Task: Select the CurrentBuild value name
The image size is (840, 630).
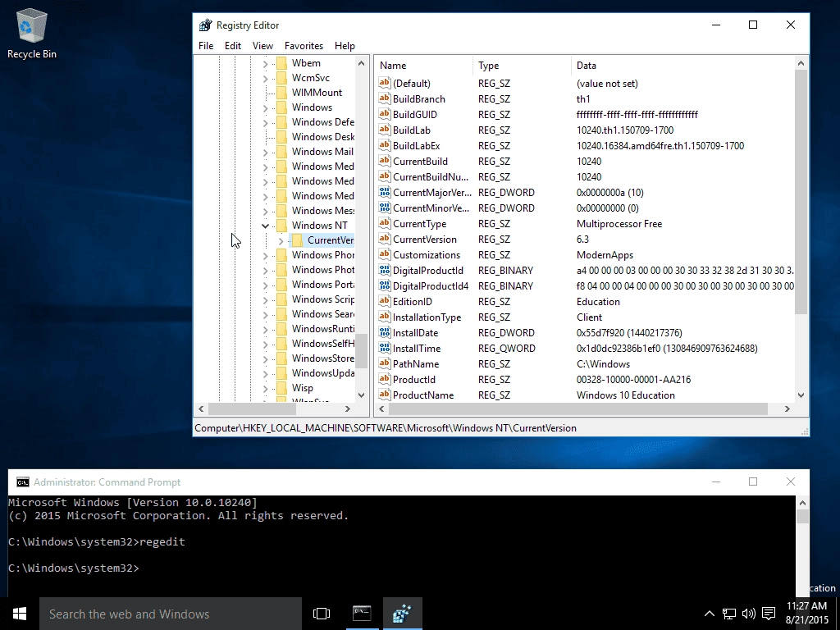Action: pos(420,162)
